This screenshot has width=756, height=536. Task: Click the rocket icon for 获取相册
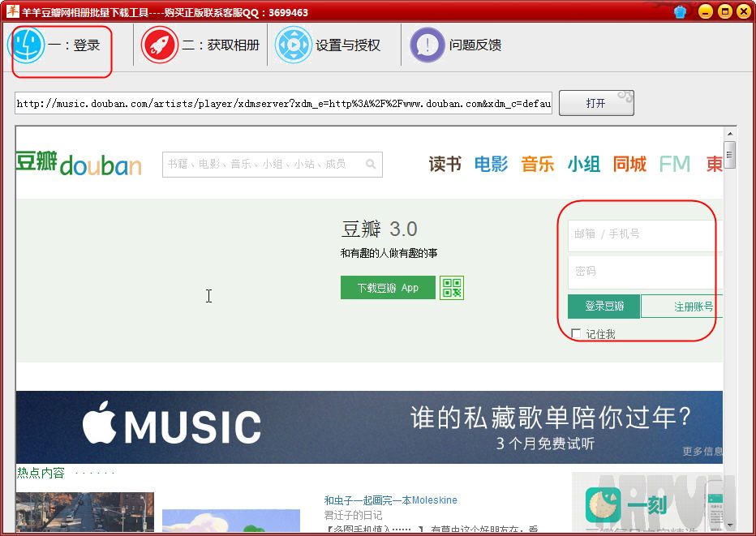tap(159, 45)
